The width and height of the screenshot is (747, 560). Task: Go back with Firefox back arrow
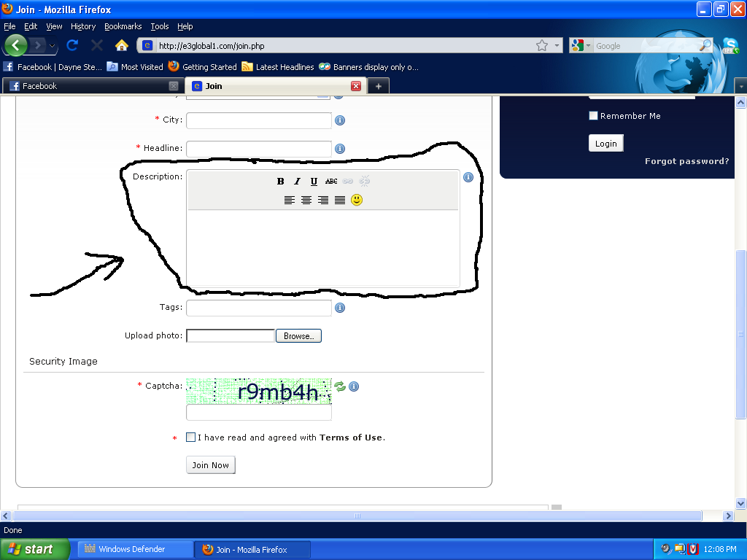coord(16,46)
